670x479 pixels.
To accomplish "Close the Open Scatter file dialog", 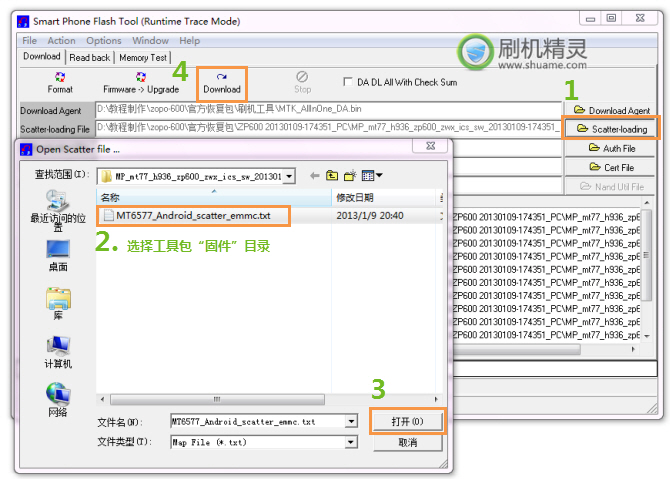I will click(x=430, y=146).
